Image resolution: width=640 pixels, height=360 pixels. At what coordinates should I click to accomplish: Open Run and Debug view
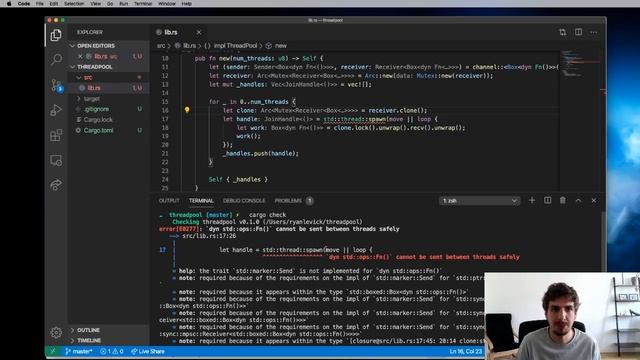coord(56,110)
